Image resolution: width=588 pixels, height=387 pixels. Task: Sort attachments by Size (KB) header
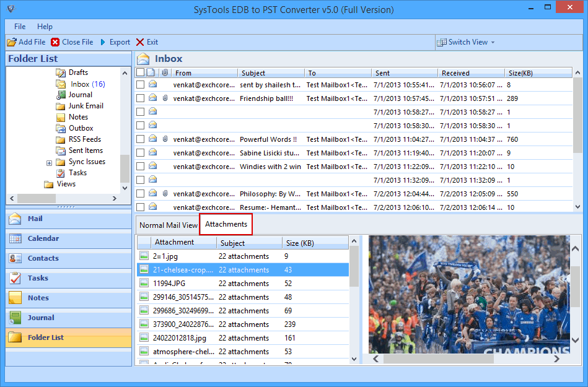click(315, 243)
